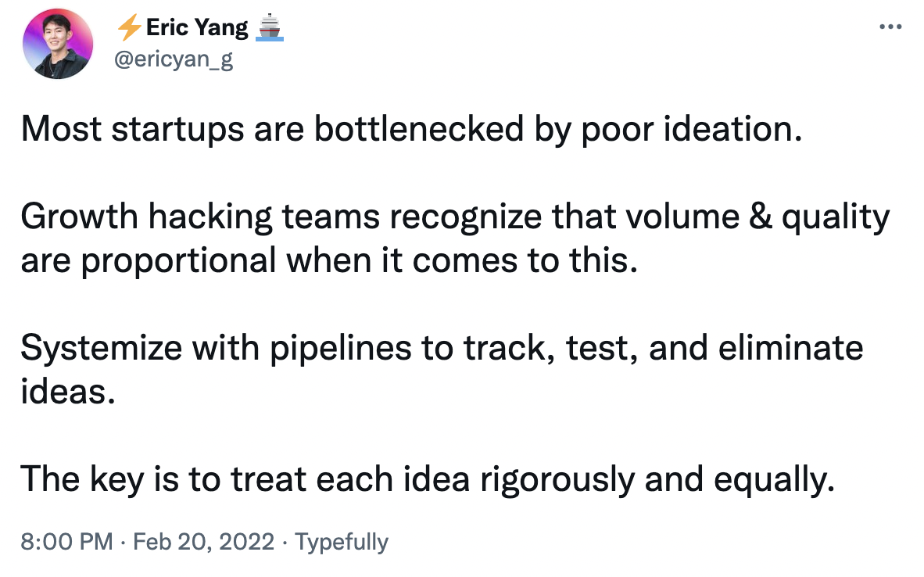The image size is (924, 577).
Task: Click the word "Systemize" in the tweet
Action: click(102, 348)
